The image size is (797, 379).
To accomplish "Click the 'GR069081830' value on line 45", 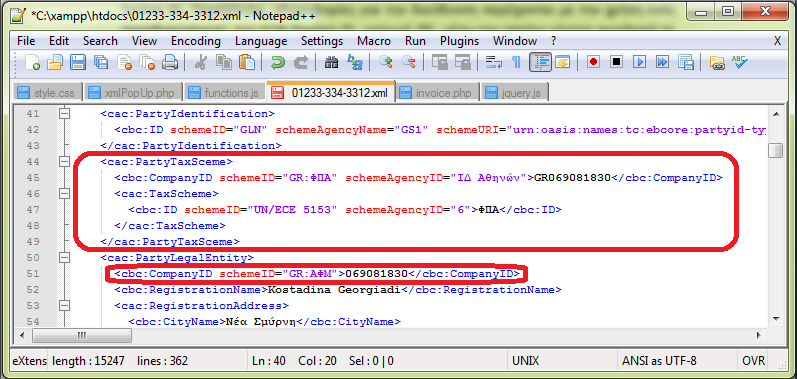I will (x=572, y=178).
